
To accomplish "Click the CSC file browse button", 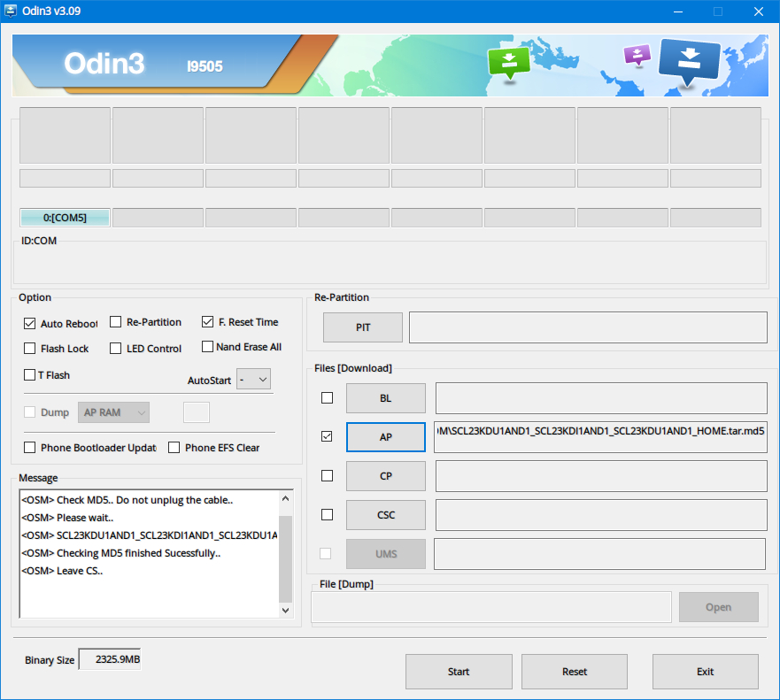I will click(386, 515).
